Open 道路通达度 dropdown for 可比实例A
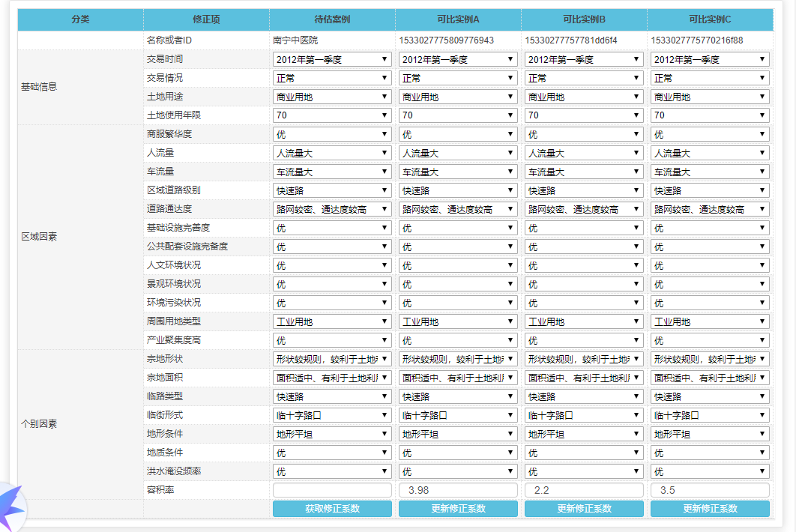This screenshot has width=796, height=532. pyautogui.click(x=458, y=209)
